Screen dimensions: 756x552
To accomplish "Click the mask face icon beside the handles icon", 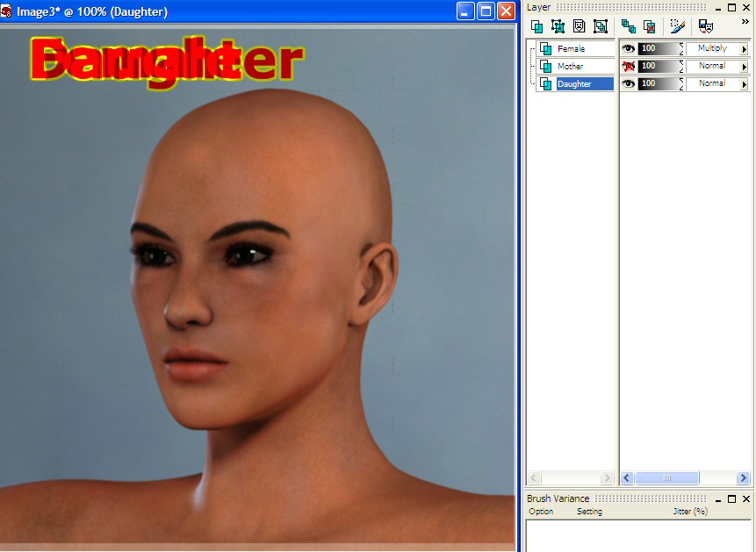I will [579, 26].
